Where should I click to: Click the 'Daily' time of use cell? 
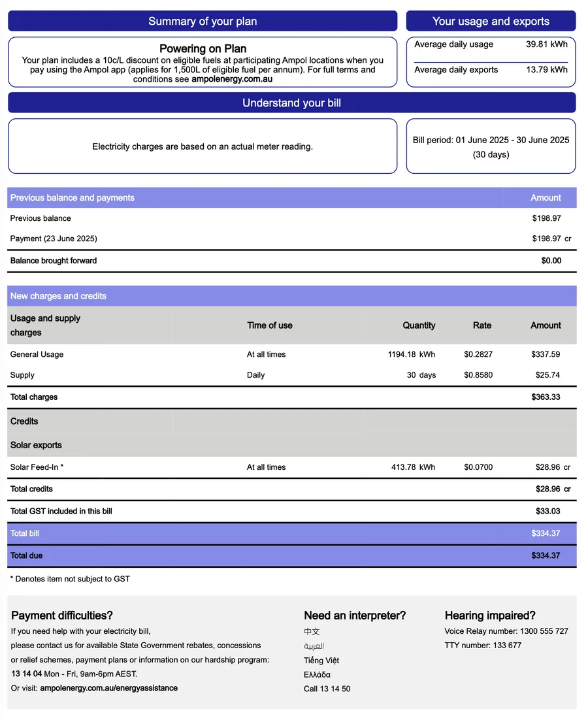point(255,375)
